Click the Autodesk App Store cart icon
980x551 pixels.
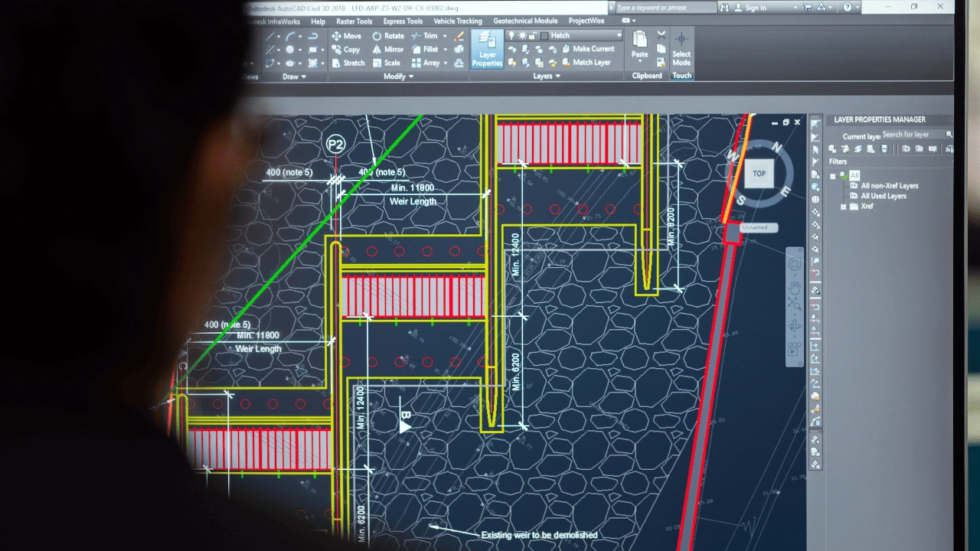(807, 7)
